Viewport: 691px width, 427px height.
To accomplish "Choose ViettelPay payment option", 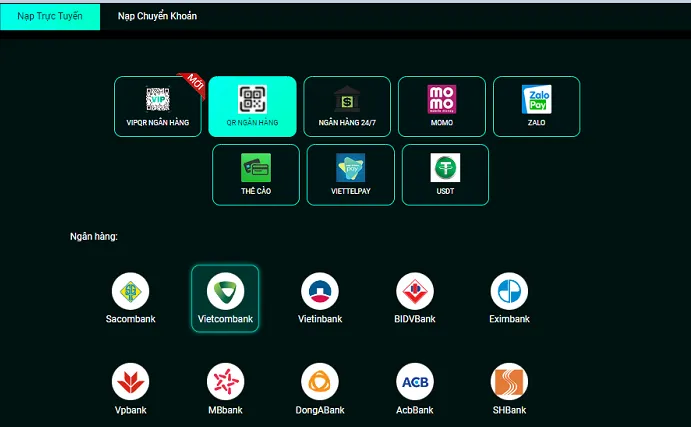I will tap(350, 174).
